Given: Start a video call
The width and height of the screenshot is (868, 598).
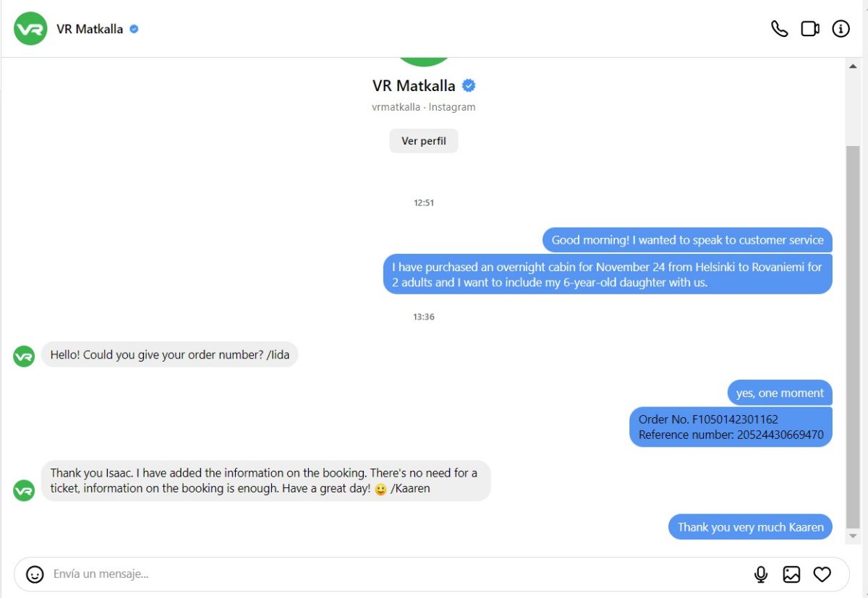Looking at the screenshot, I should (810, 29).
